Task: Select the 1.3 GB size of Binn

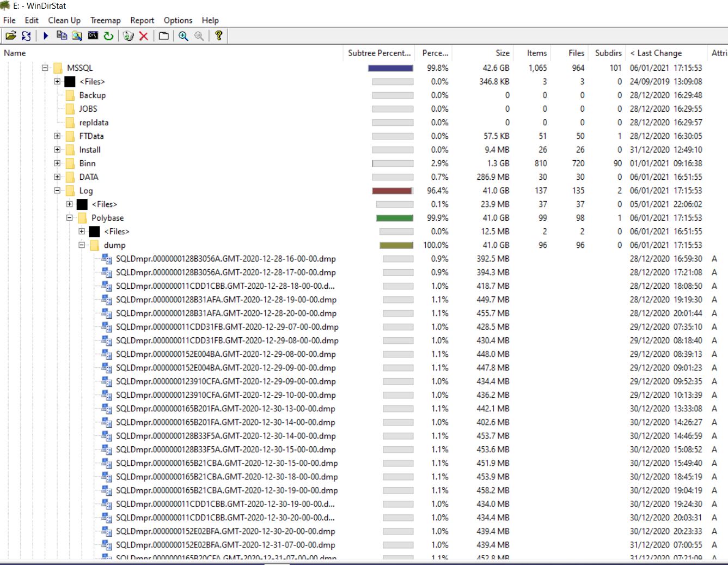Action: tap(498, 163)
